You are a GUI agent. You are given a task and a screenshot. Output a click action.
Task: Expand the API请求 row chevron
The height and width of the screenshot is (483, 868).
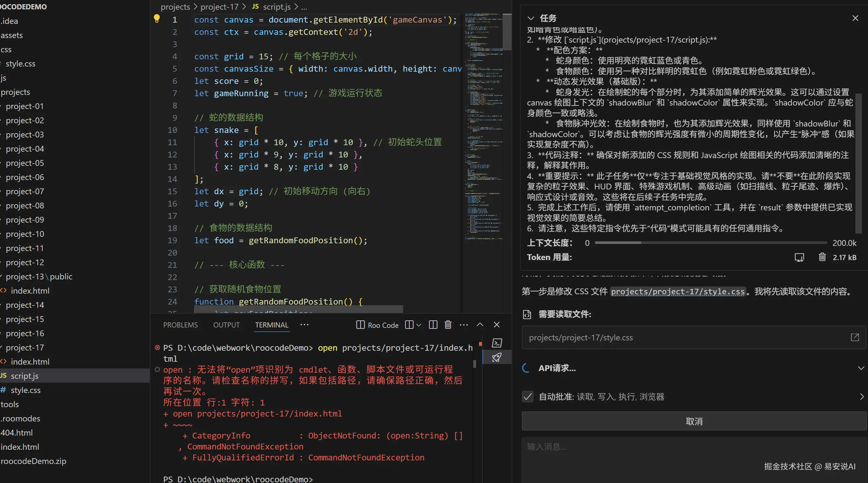(x=861, y=368)
